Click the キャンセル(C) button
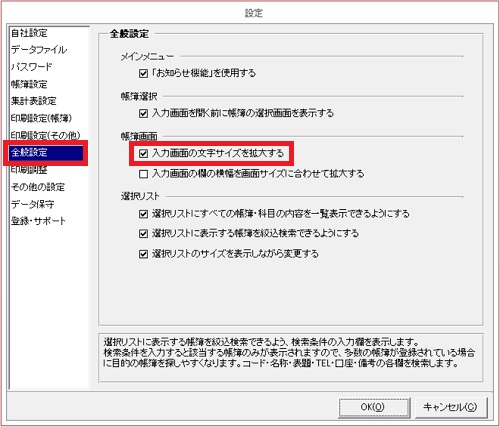This screenshot has width=500, height=427. (x=451, y=407)
